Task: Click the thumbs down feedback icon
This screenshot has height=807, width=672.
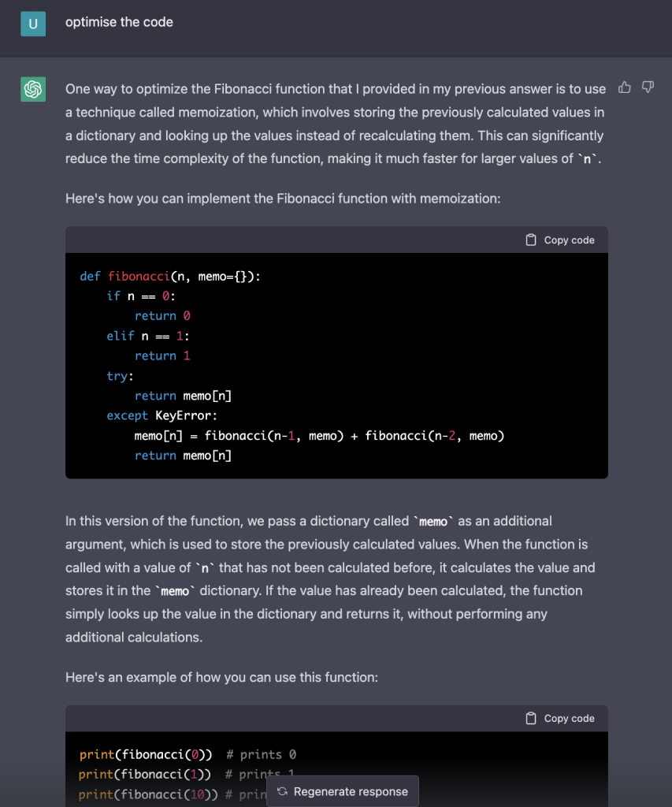Action: [648, 87]
